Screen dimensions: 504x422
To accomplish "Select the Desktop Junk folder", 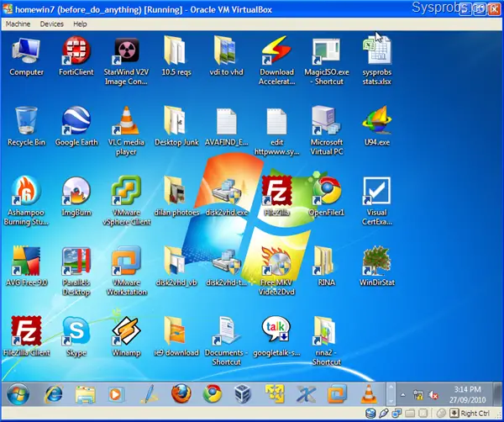I will point(176,126).
